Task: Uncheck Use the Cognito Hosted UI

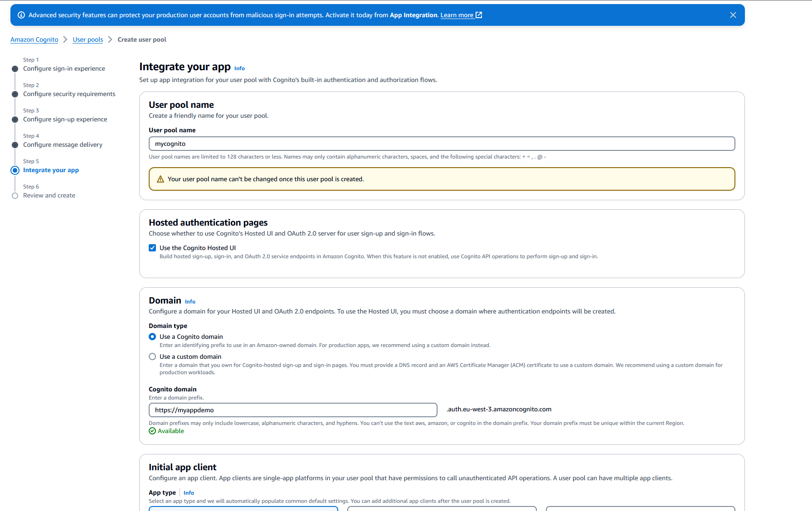Action: click(152, 248)
